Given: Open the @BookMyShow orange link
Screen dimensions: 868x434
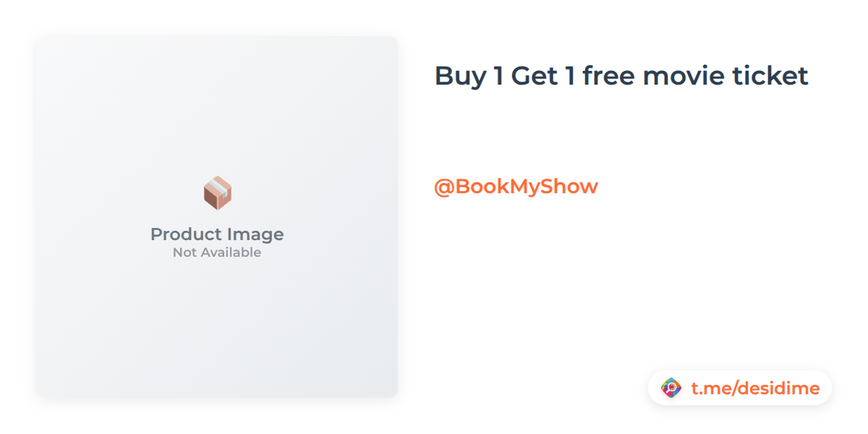Looking at the screenshot, I should point(516,187).
